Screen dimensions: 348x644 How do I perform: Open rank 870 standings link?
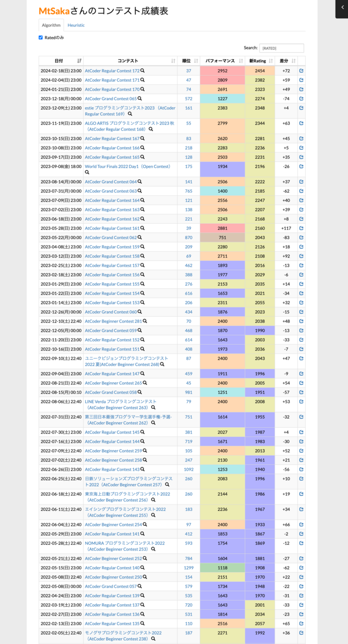coord(189,238)
